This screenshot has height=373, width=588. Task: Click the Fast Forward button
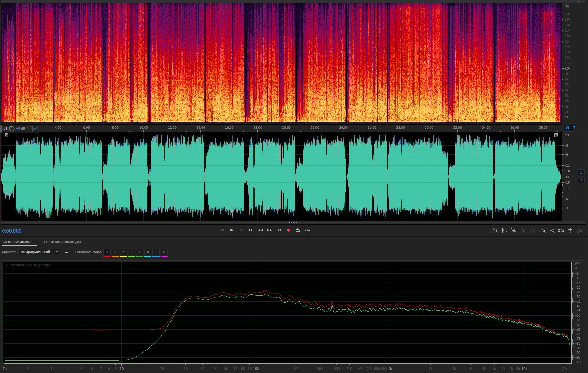(x=269, y=230)
